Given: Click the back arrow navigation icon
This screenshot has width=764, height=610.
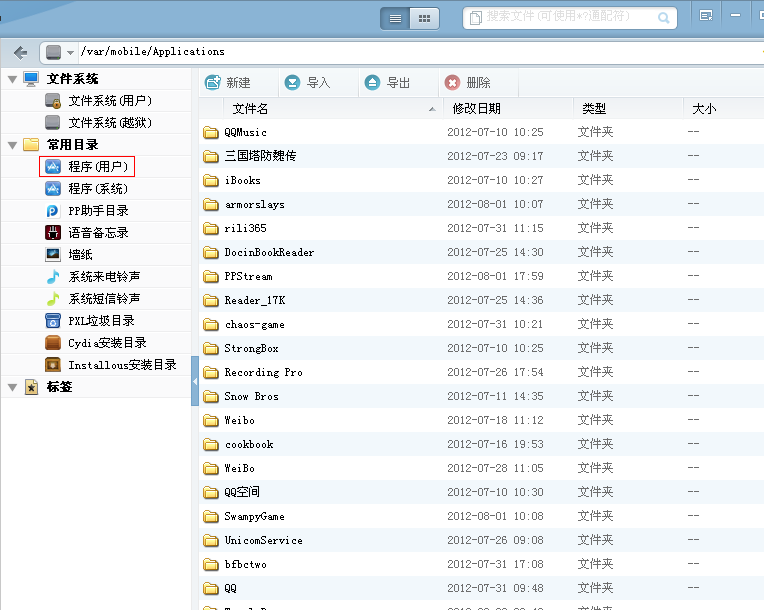Looking at the screenshot, I should [20, 52].
